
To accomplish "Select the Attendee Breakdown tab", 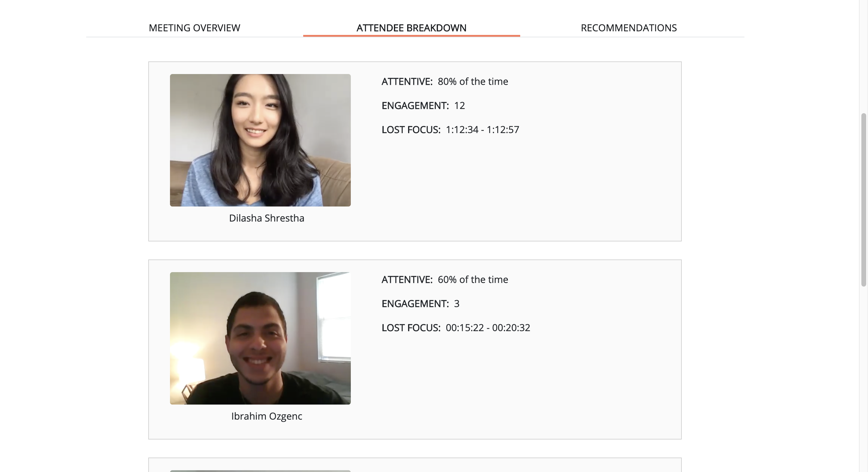I will pyautogui.click(x=411, y=28).
